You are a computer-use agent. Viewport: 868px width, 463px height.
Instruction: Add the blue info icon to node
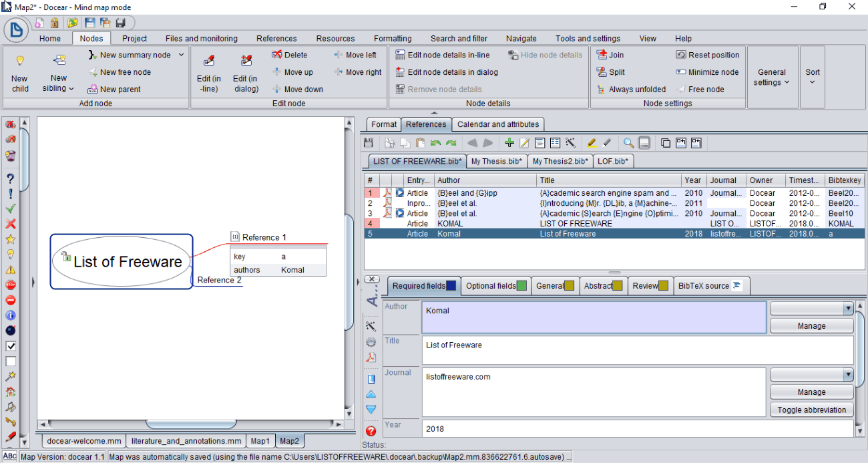(11, 315)
